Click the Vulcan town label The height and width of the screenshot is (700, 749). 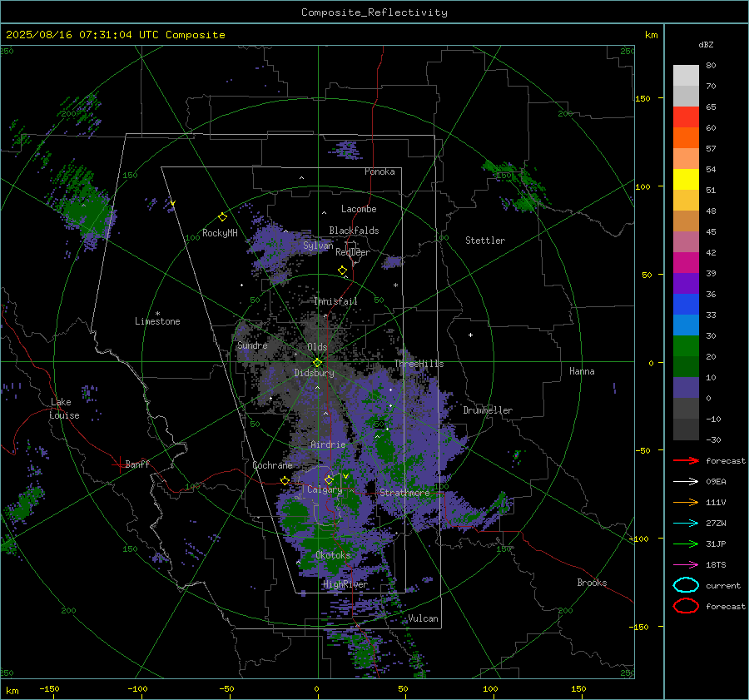coord(424,618)
